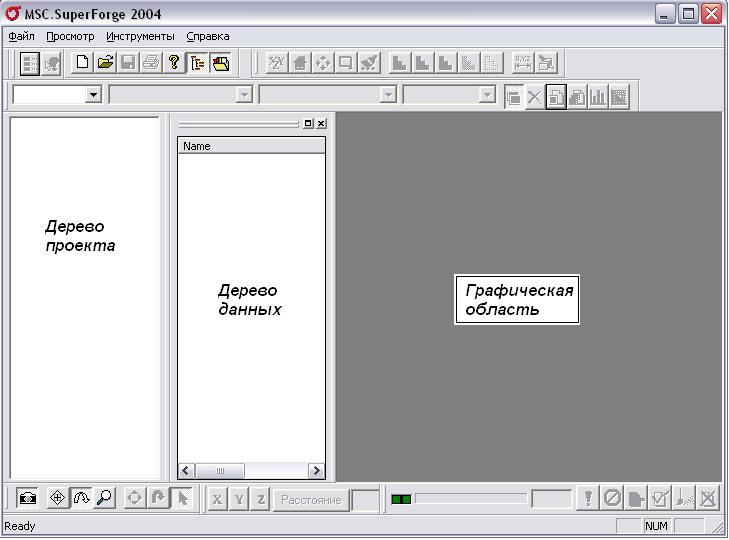The image size is (729, 540).
Task: Select the arrow pointer tool
Action: click(182, 499)
